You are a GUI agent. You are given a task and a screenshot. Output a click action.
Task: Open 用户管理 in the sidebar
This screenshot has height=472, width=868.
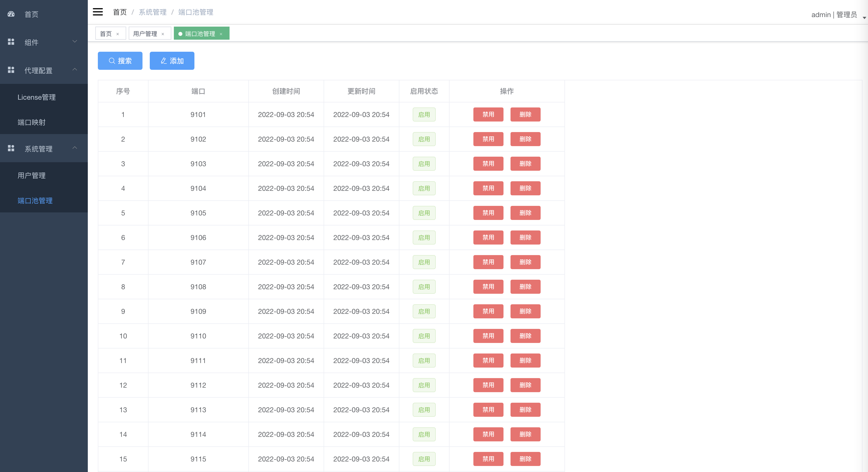(44, 175)
